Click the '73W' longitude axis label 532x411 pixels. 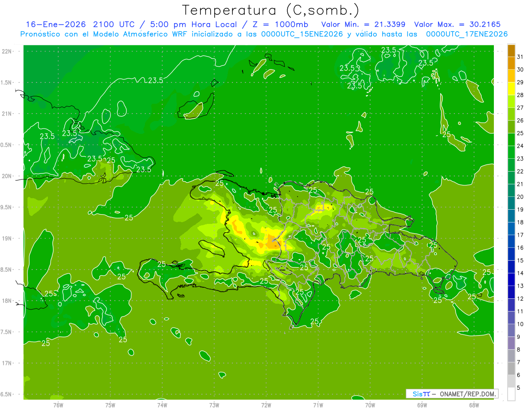click(215, 405)
